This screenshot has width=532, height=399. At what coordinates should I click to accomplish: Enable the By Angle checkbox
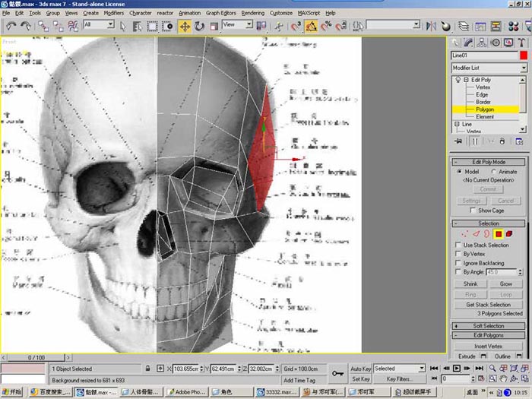pos(458,272)
